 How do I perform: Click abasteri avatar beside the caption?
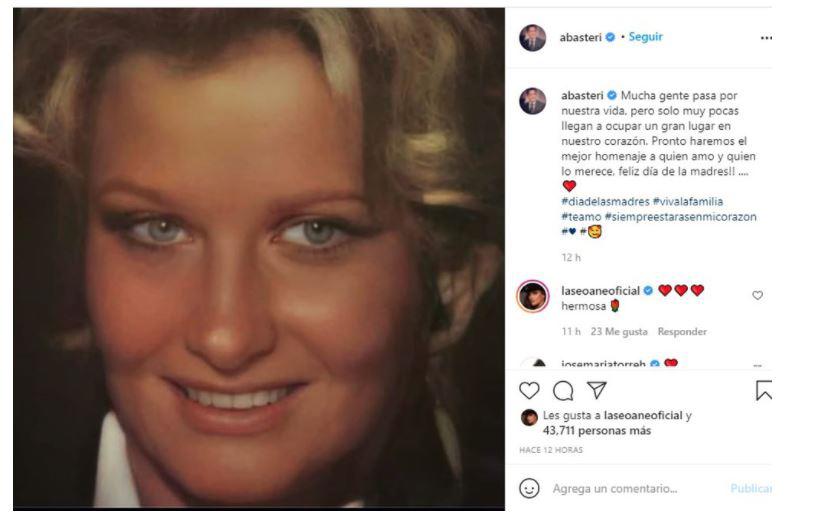pyautogui.click(x=532, y=101)
